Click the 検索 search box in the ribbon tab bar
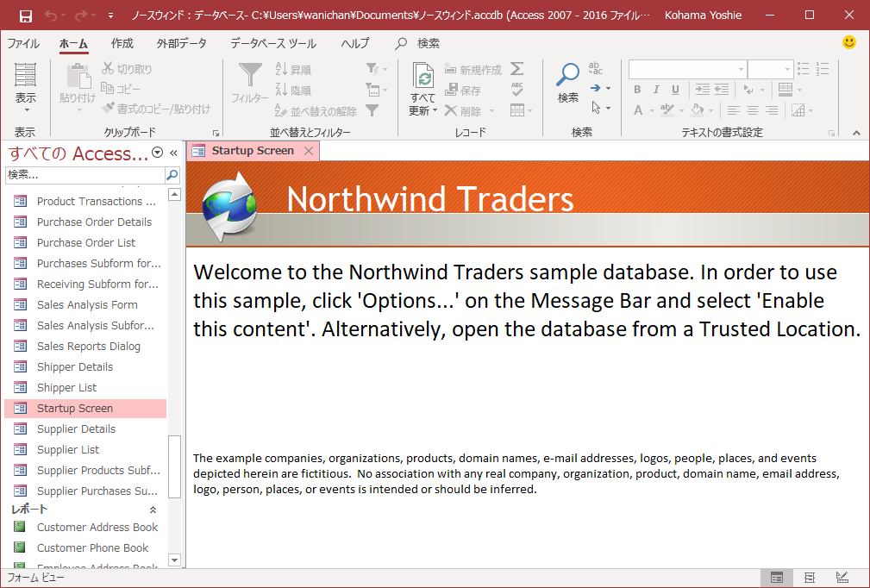870x588 pixels. click(x=418, y=43)
